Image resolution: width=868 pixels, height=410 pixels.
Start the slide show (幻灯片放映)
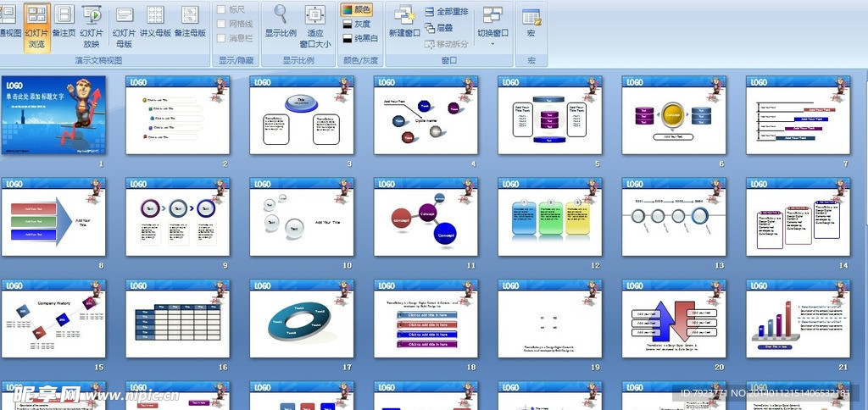(x=92, y=28)
